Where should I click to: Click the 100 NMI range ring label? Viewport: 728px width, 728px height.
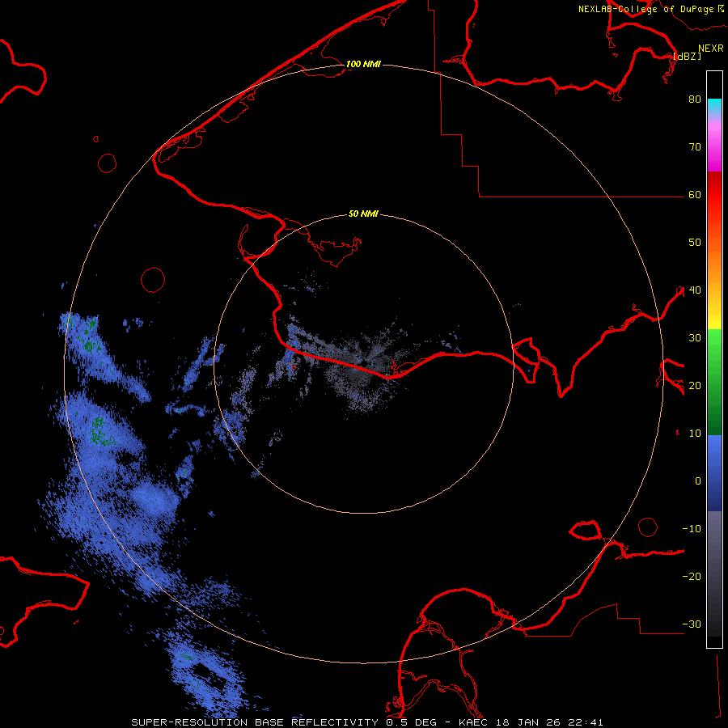[x=363, y=64]
